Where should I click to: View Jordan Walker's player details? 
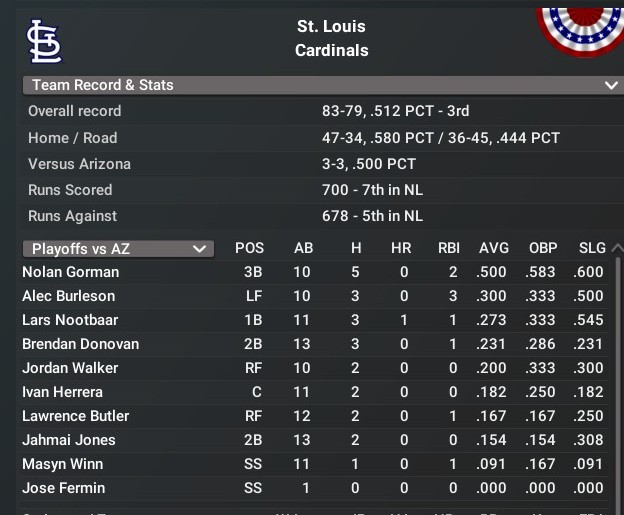pos(68,368)
